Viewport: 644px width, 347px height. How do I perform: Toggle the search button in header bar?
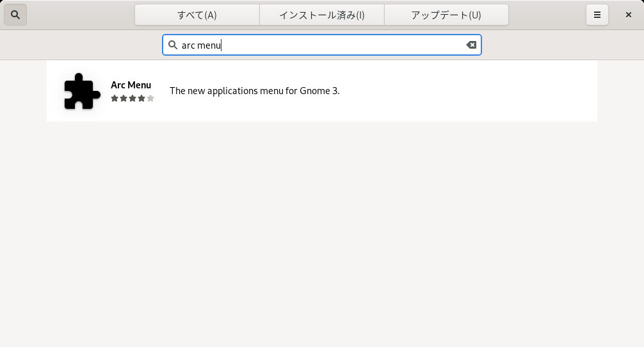15,15
